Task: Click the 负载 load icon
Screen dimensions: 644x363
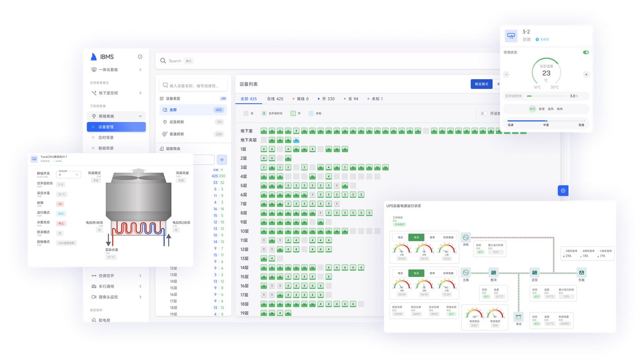Action: click(x=582, y=272)
